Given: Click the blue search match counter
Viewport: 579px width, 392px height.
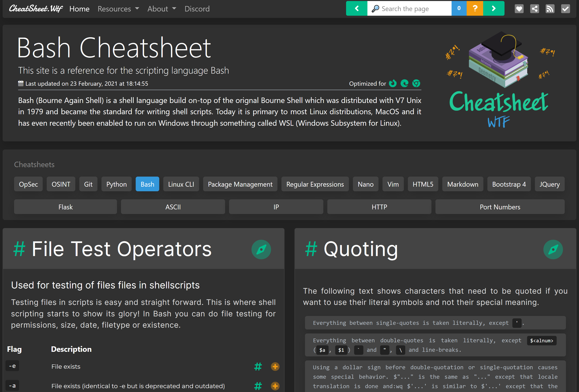Looking at the screenshot, I should (x=459, y=8).
